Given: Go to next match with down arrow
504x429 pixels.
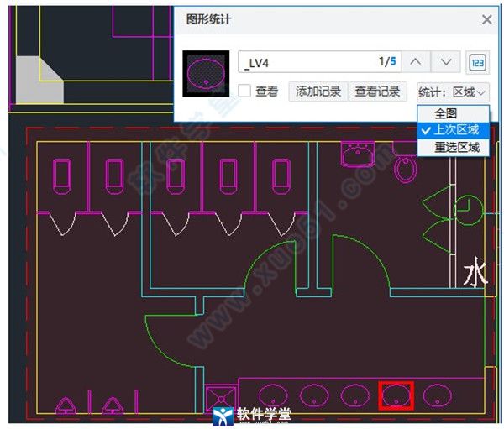Looking at the screenshot, I should pos(446,62).
